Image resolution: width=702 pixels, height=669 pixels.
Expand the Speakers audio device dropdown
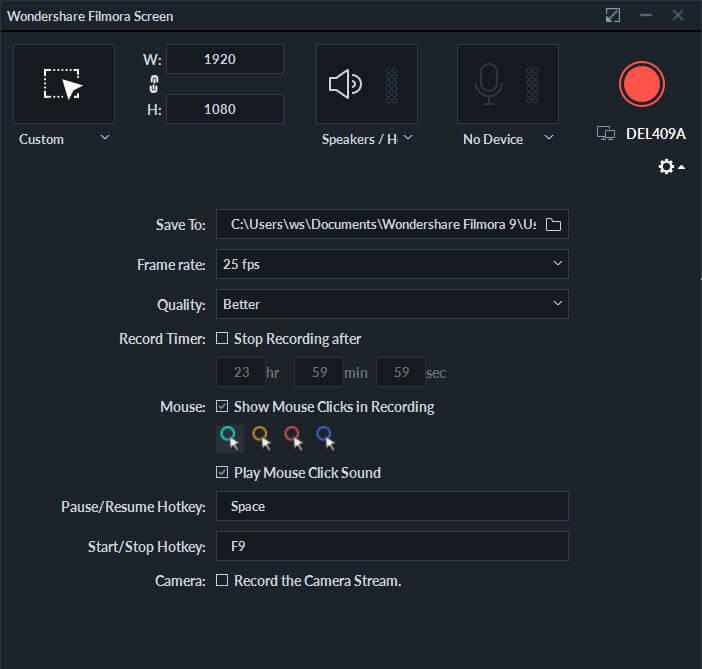(x=408, y=137)
